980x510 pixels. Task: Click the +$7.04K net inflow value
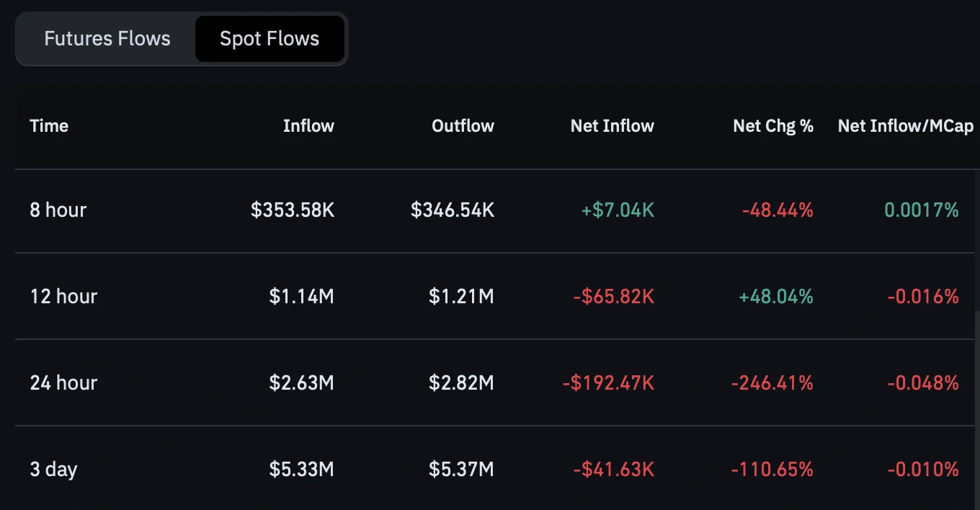point(618,210)
